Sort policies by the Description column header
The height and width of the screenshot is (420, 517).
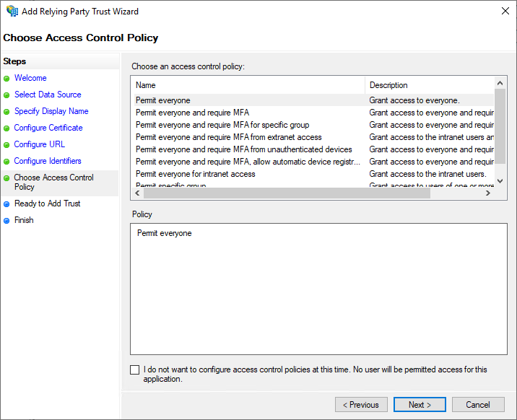[x=430, y=85]
